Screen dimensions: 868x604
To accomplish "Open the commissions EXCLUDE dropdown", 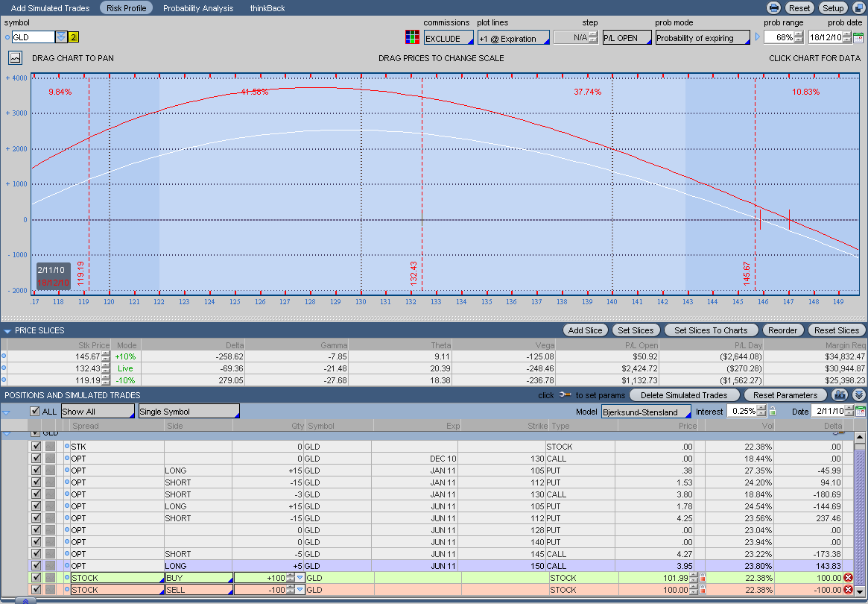I will (x=449, y=38).
